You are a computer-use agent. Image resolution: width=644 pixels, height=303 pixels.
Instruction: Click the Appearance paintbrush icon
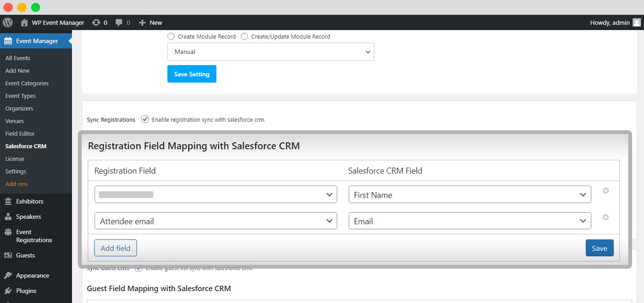coord(8,276)
